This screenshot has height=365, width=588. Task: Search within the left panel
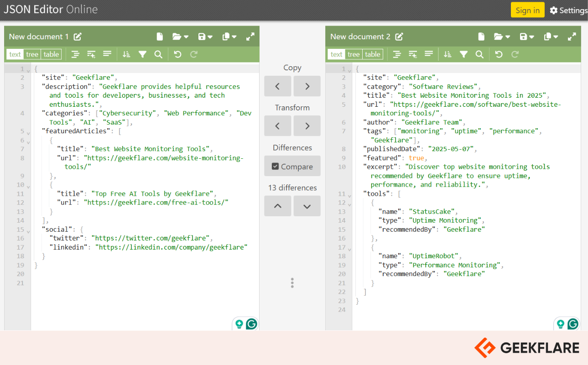coord(158,54)
